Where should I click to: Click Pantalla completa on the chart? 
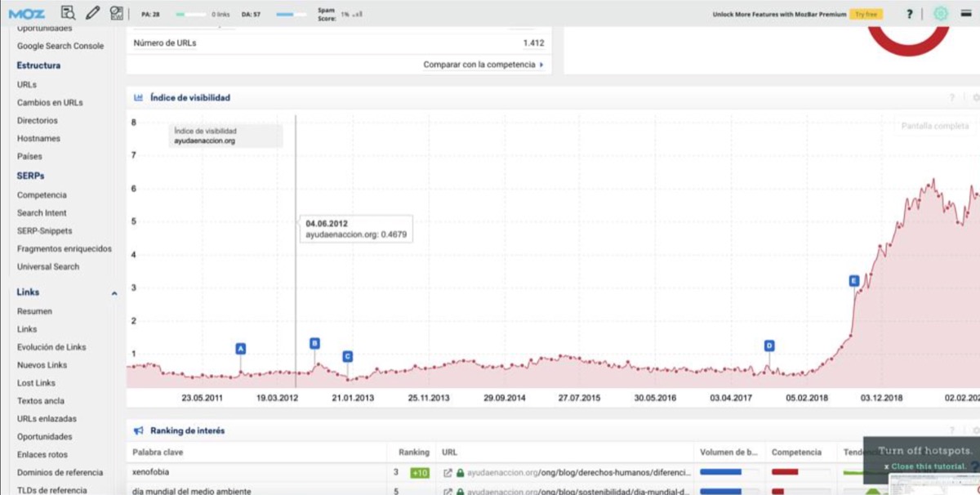point(935,126)
